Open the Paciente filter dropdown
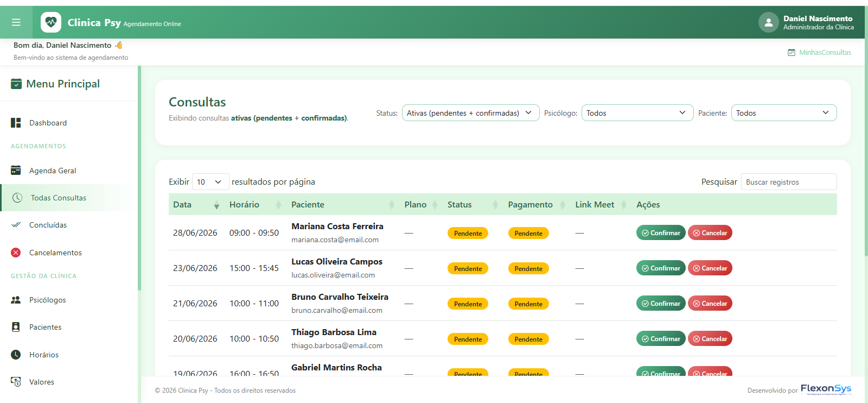868x403 pixels. (x=784, y=113)
